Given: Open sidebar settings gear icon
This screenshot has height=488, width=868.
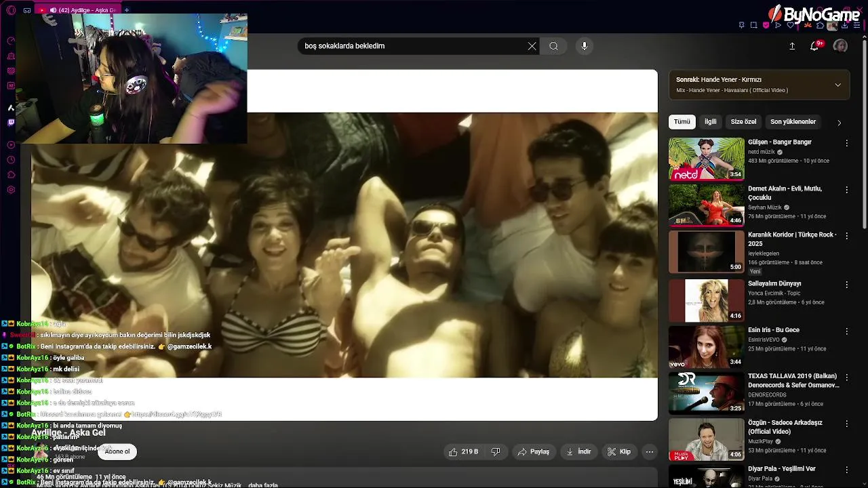Looking at the screenshot, I should click(x=11, y=190).
